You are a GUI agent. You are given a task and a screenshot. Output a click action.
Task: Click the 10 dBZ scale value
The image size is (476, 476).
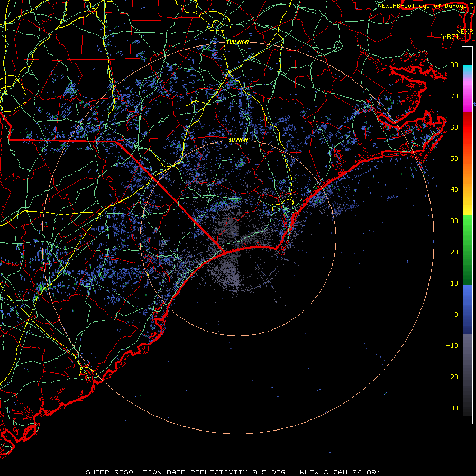454,283
